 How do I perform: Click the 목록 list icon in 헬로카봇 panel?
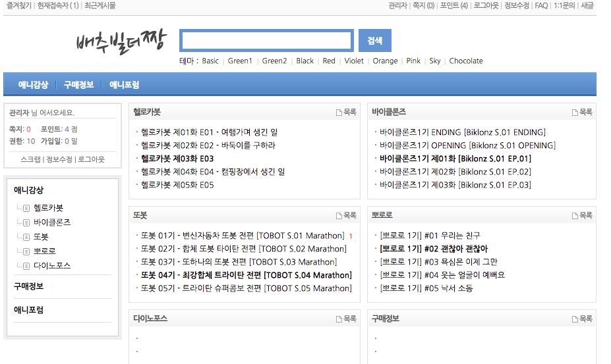pos(339,113)
